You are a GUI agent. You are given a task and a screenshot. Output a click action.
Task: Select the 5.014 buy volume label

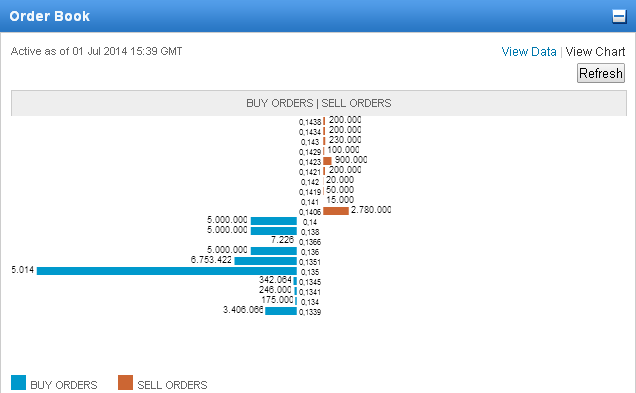point(23,270)
